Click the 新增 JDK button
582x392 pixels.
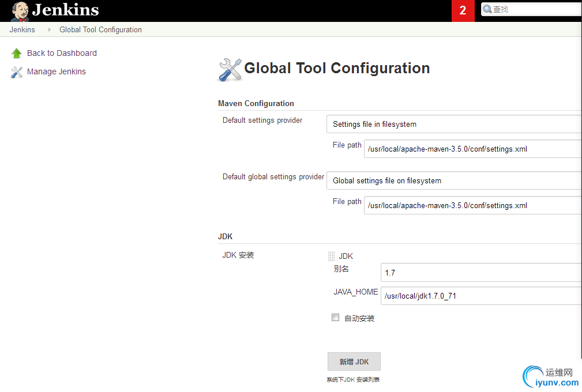click(354, 361)
